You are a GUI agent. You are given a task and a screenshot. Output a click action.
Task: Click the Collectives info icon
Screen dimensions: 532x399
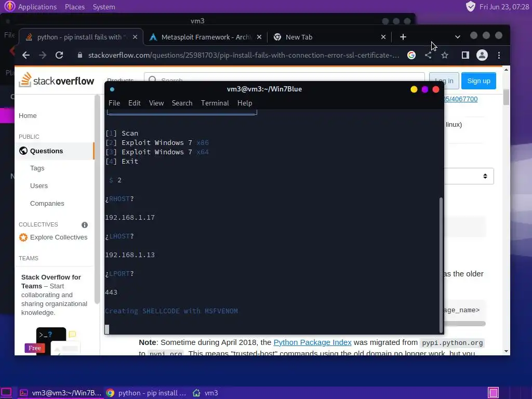tap(85, 225)
